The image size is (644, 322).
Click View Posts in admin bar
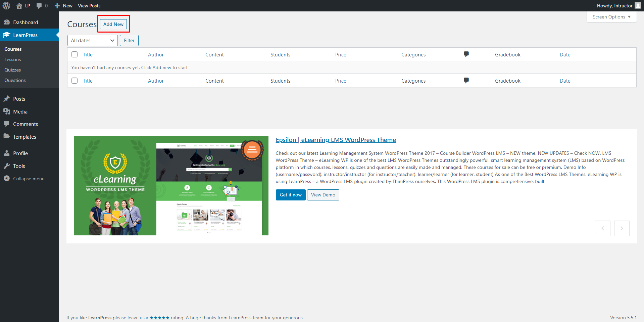click(x=89, y=6)
